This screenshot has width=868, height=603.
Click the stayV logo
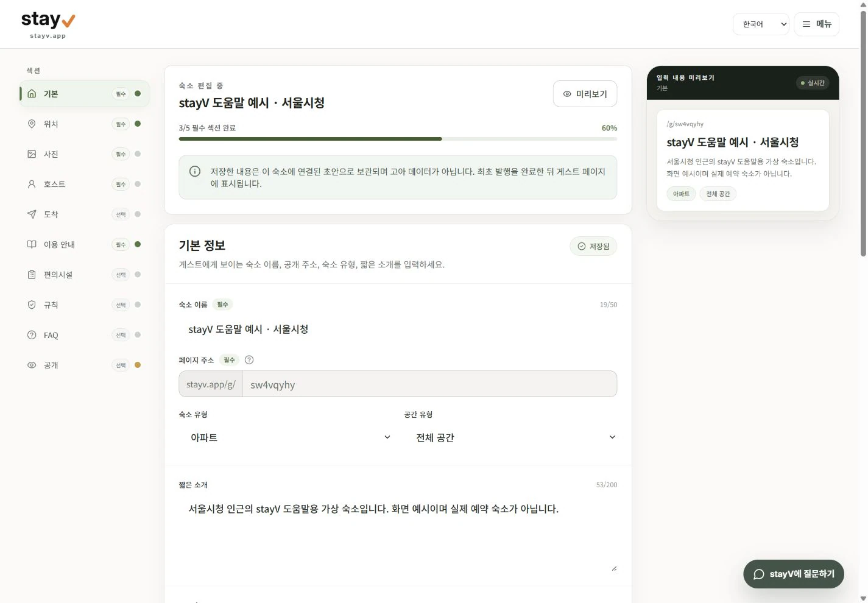(48, 24)
